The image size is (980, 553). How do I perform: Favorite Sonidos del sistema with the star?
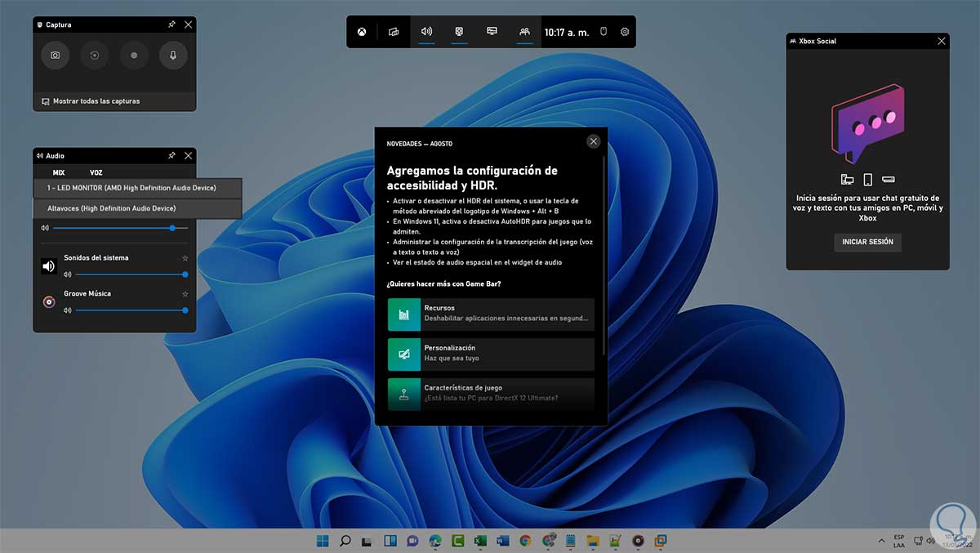[x=185, y=258]
